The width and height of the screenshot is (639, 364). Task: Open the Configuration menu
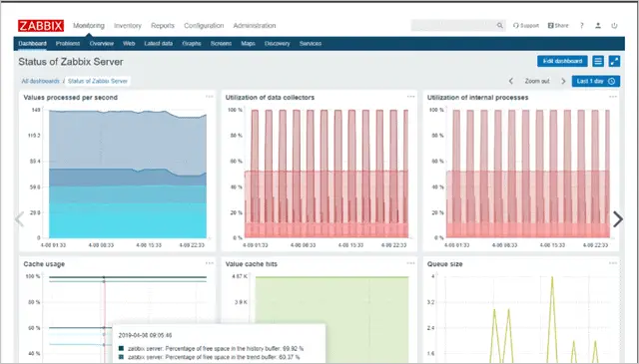[204, 26]
